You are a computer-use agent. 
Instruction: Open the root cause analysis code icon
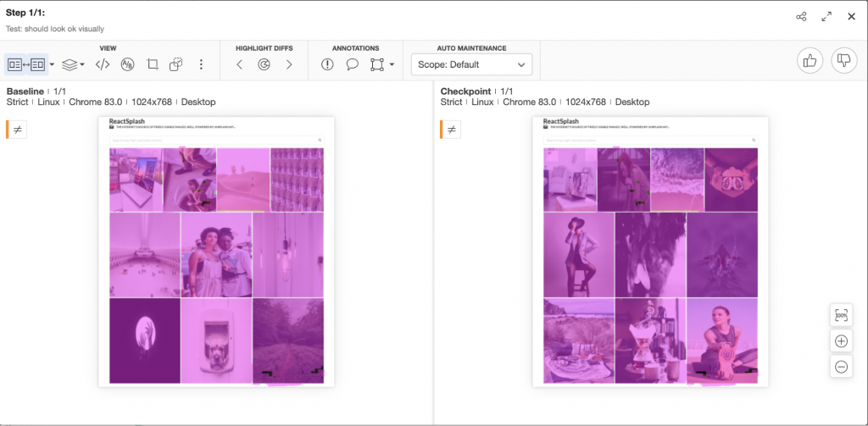click(x=102, y=64)
